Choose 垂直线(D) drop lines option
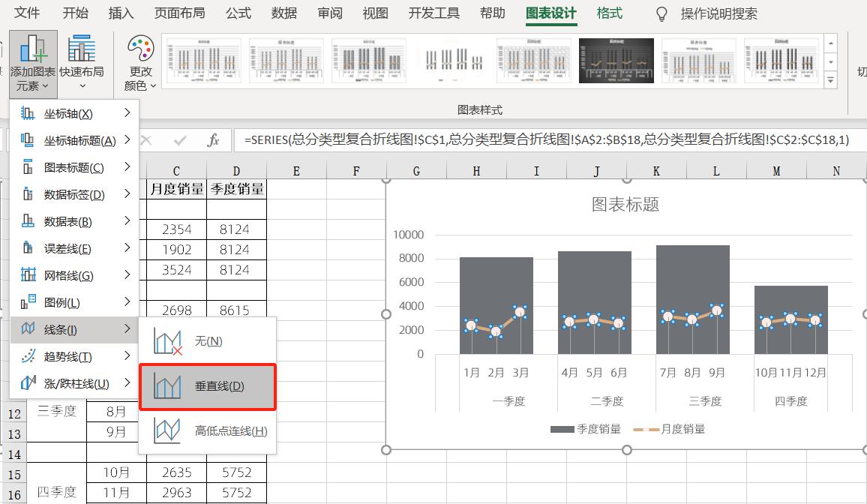Viewport: 867px width, 504px height. [207, 386]
